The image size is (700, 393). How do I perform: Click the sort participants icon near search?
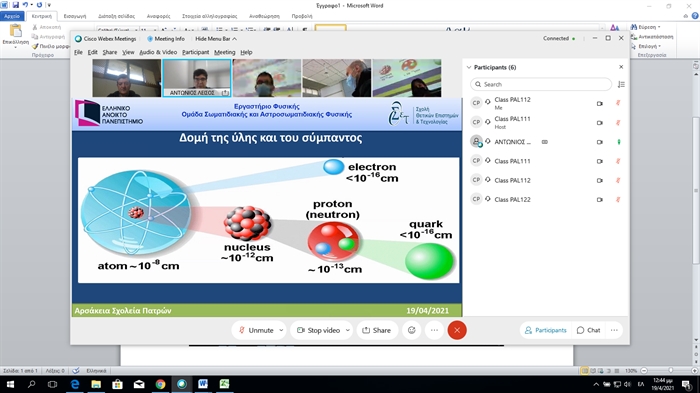(x=621, y=84)
